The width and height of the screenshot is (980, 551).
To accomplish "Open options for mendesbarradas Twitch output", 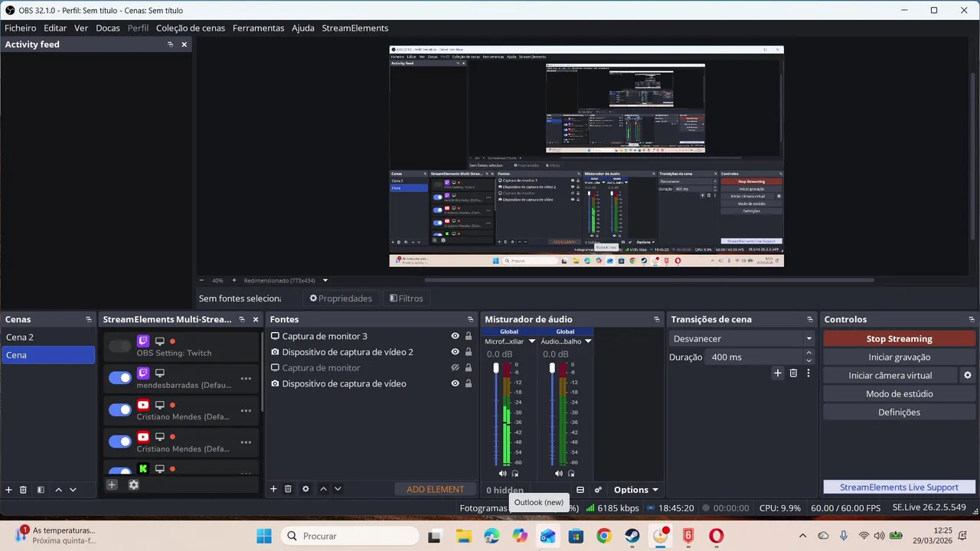I will (x=246, y=378).
